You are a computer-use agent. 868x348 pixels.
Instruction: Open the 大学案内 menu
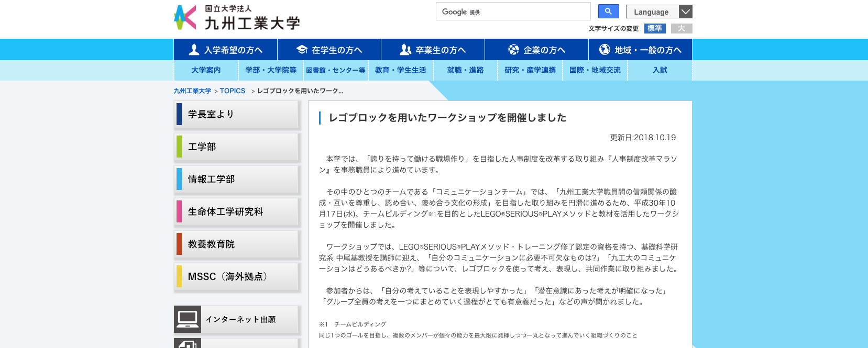[206, 70]
